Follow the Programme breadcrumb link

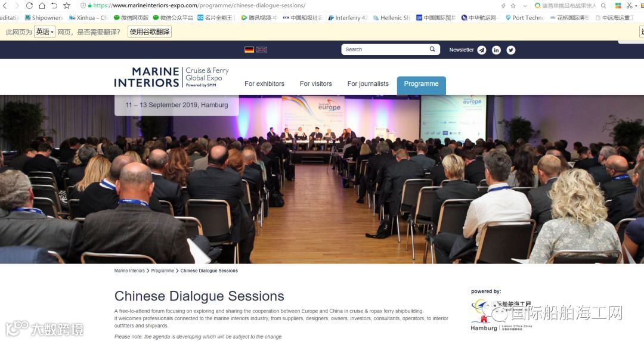[163, 271]
